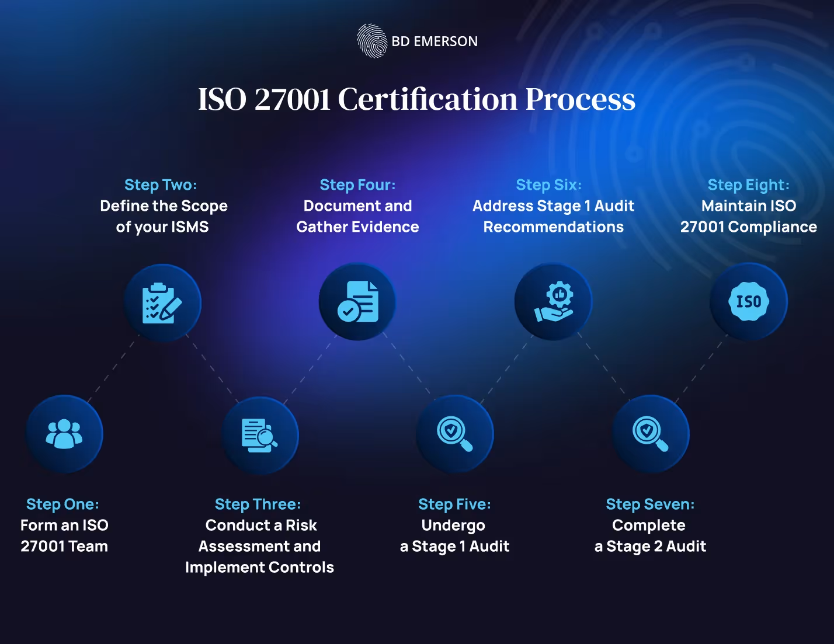834x644 pixels.
Task: Open the document with checkmark icon for Step Four
Action: 358,301
